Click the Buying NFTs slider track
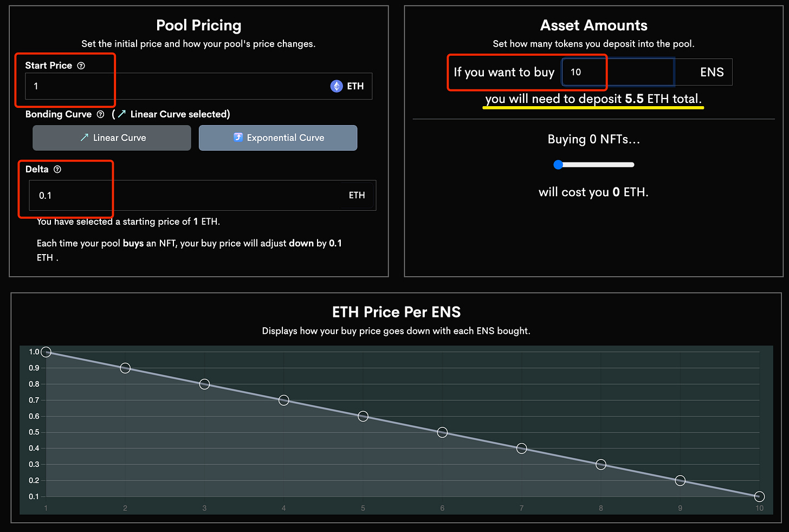 click(594, 165)
